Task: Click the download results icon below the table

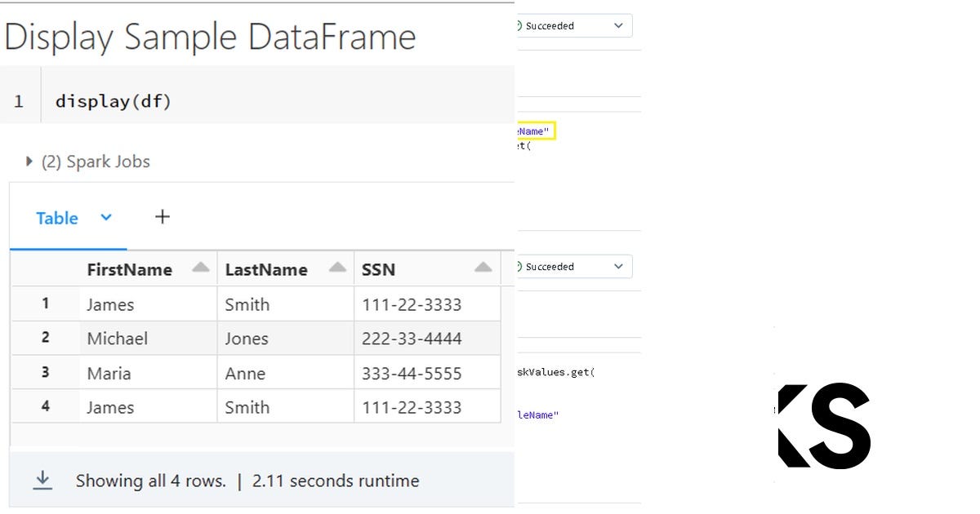Action: (42, 481)
